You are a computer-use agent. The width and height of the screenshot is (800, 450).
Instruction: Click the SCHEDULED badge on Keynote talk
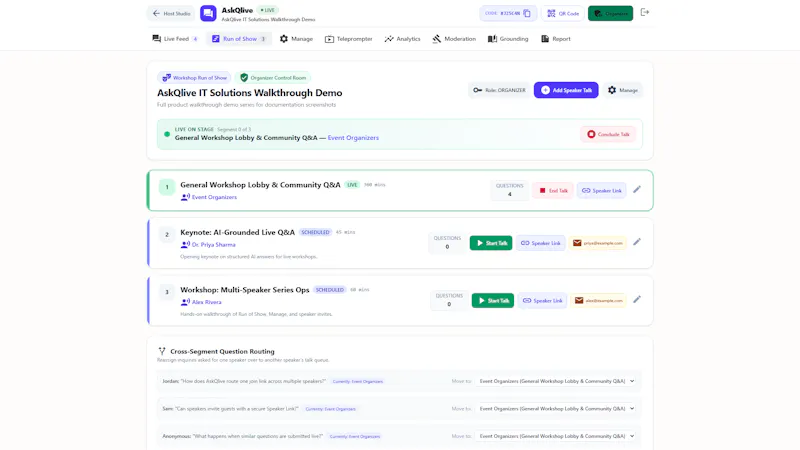point(315,232)
